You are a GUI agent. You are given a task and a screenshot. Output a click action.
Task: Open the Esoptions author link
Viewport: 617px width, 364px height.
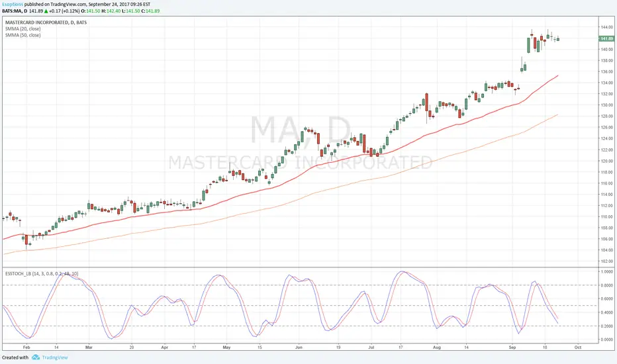point(13,5)
